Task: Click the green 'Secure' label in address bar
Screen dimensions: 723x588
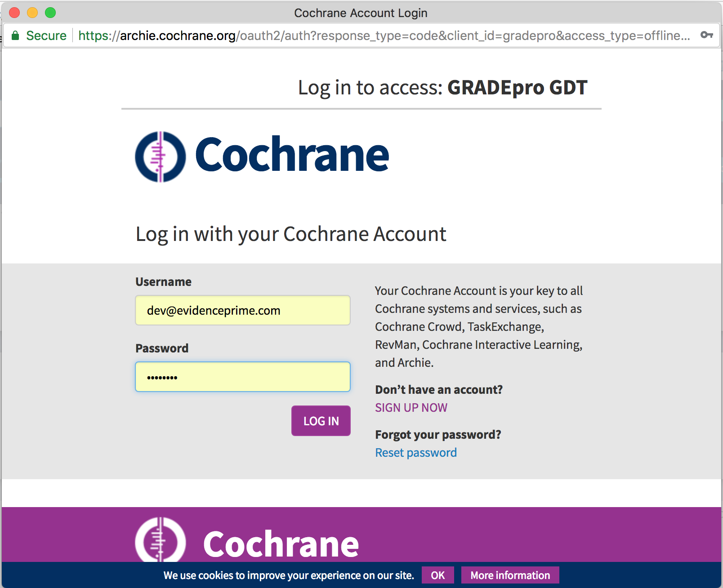Action: tap(46, 36)
